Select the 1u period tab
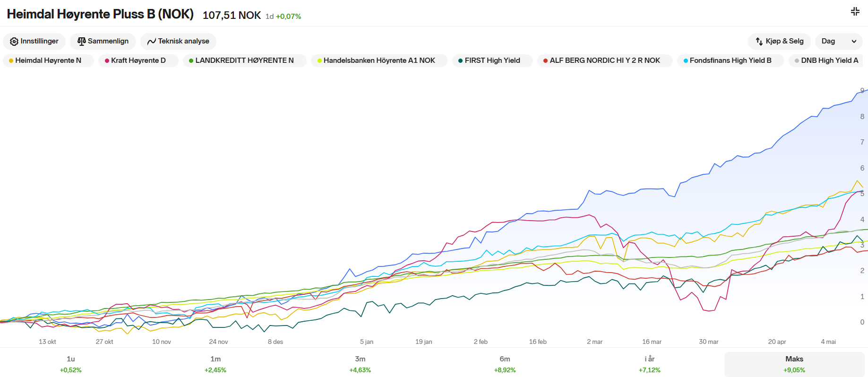The width and height of the screenshot is (868, 377). pos(71,364)
